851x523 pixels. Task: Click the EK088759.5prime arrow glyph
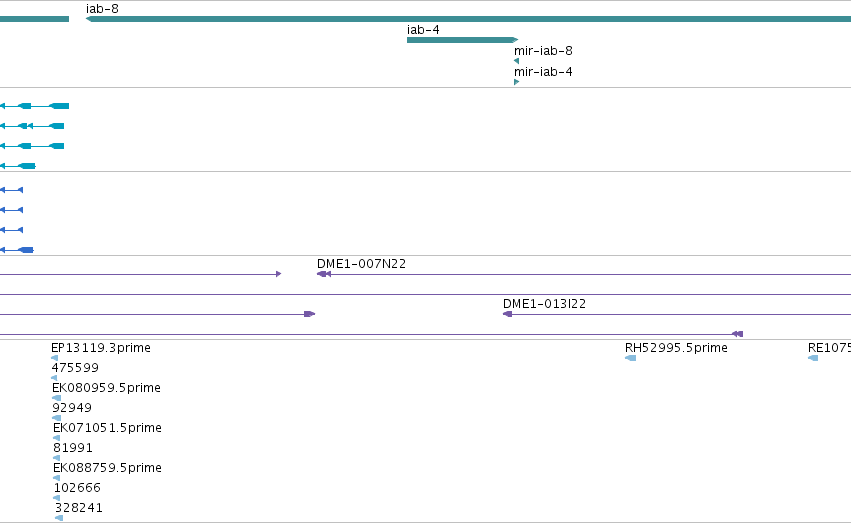[56, 478]
